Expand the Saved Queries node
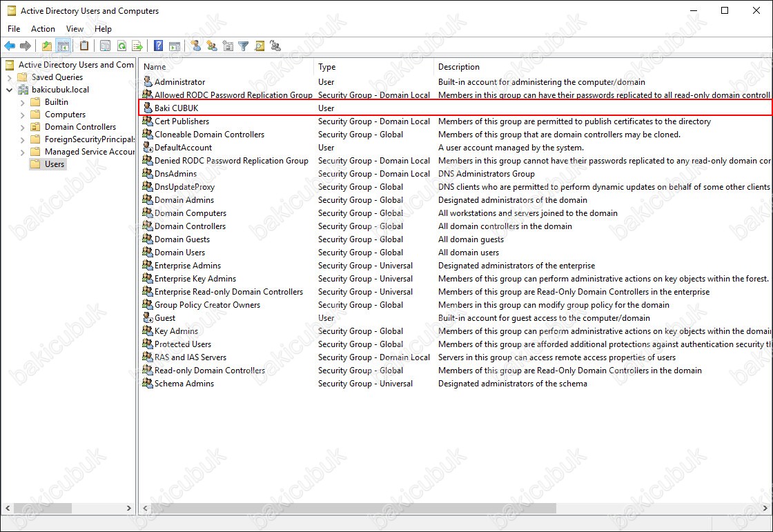The width and height of the screenshot is (773, 532). pos(10,77)
